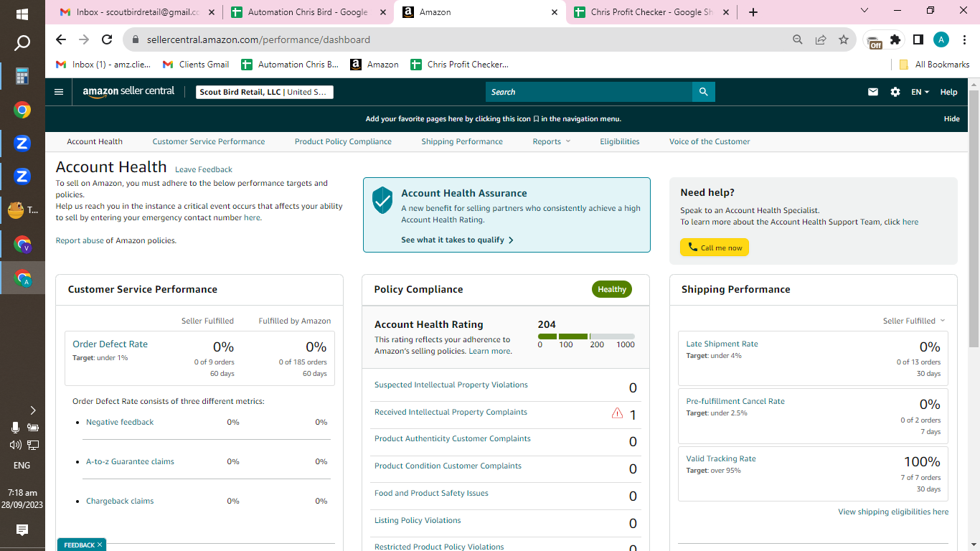980x551 pixels.
Task: Open the Chrome profile avatar A
Action: coord(941,39)
